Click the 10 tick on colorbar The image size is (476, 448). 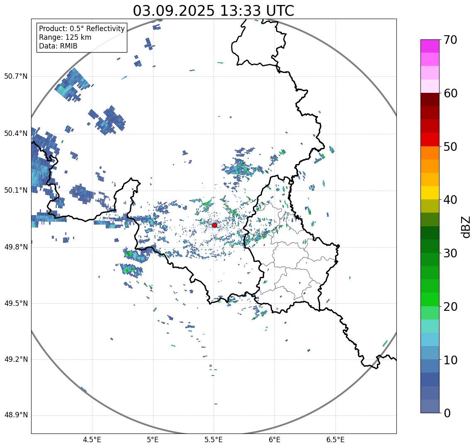click(450, 360)
